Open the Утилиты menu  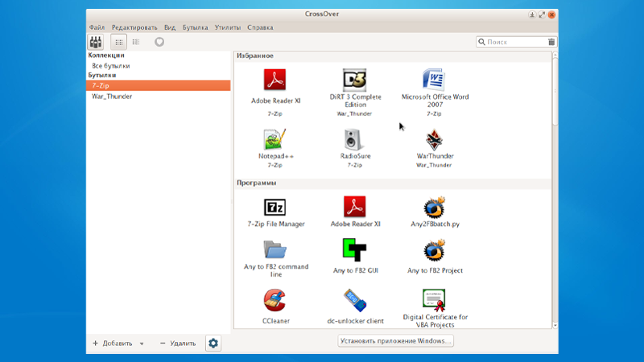pyautogui.click(x=228, y=27)
